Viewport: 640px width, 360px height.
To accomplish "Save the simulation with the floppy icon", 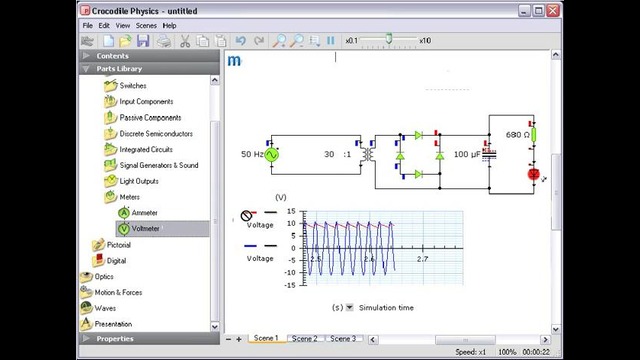I will pyautogui.click(x=143, y=41).
